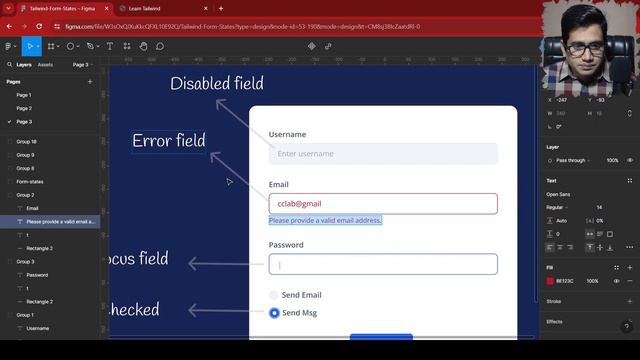Open the Page 3 pages dropdown
This screenshot has height=360, width=640.
pyautogui.click(x=83, y=64)
